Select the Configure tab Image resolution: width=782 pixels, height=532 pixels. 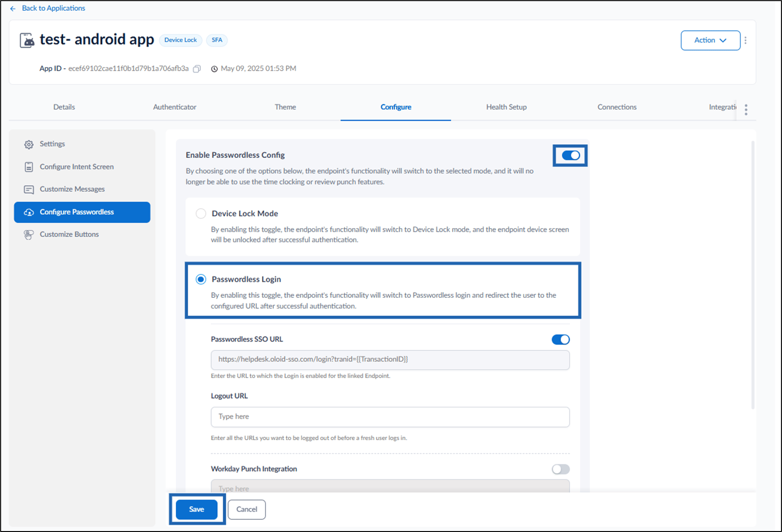click(396, 107)
